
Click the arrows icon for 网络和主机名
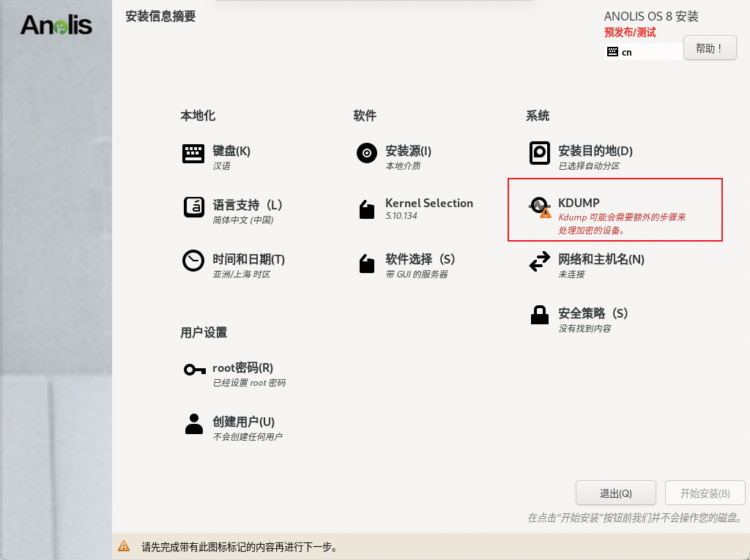540,262
